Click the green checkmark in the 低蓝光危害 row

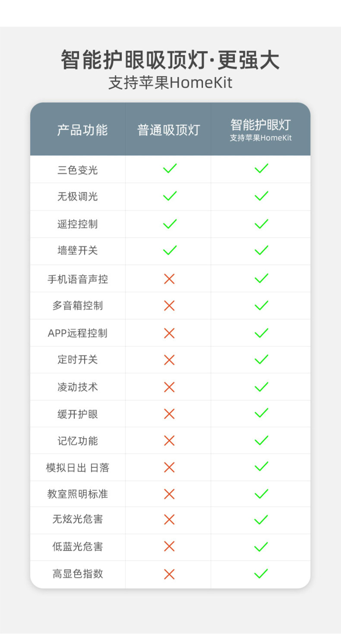tap(261, 547)
